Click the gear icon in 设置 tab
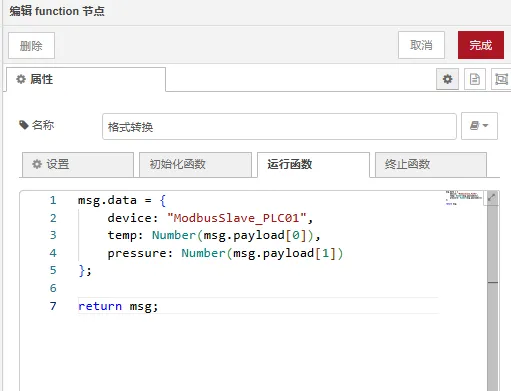The image size is (511, 391). [37, 164]
